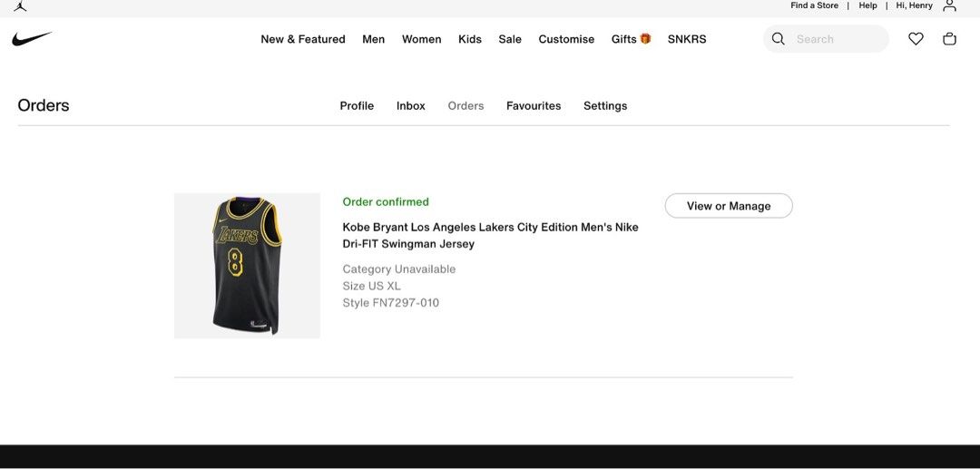980x469 pixels.
Task: Open the Jordan brand logo link
Action: [x=20, y=5]
